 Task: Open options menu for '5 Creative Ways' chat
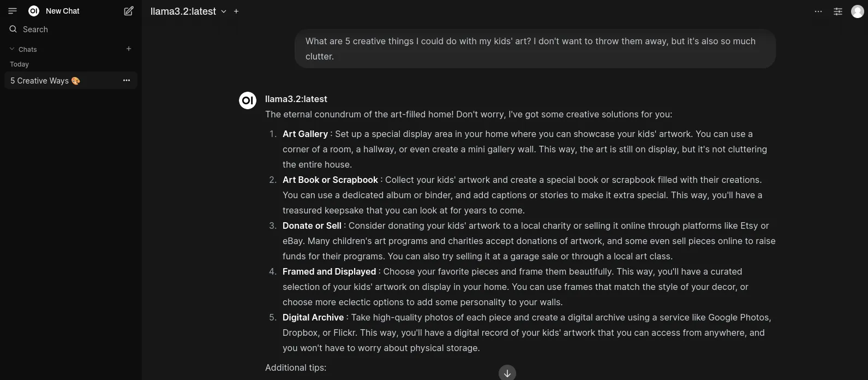click(x=127, y=80)
